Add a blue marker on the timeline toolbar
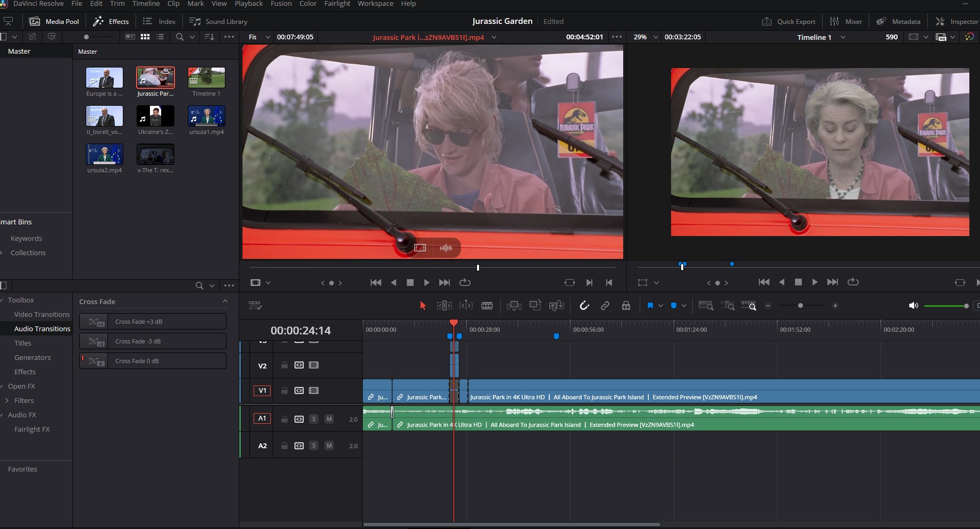Screen dimensions: 980x529 [x=674, y=306]
